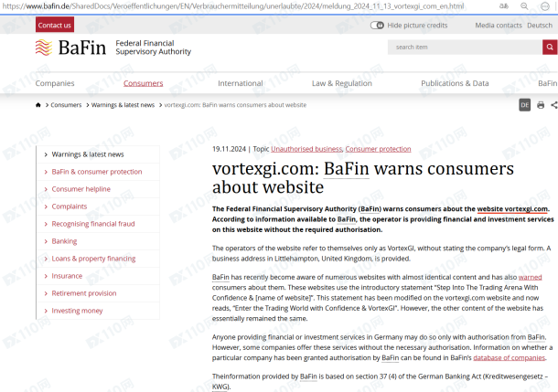Open the International main menu
558x392 pixels.
(241, 83)
